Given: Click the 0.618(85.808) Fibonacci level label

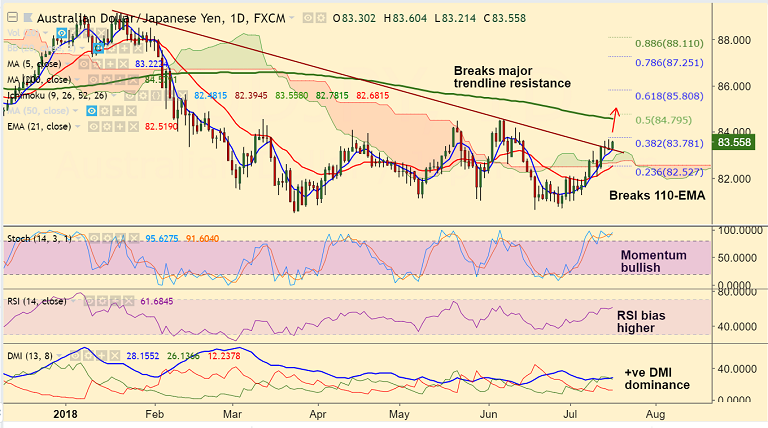Looking at the screenshot, I should coord(669,96).
